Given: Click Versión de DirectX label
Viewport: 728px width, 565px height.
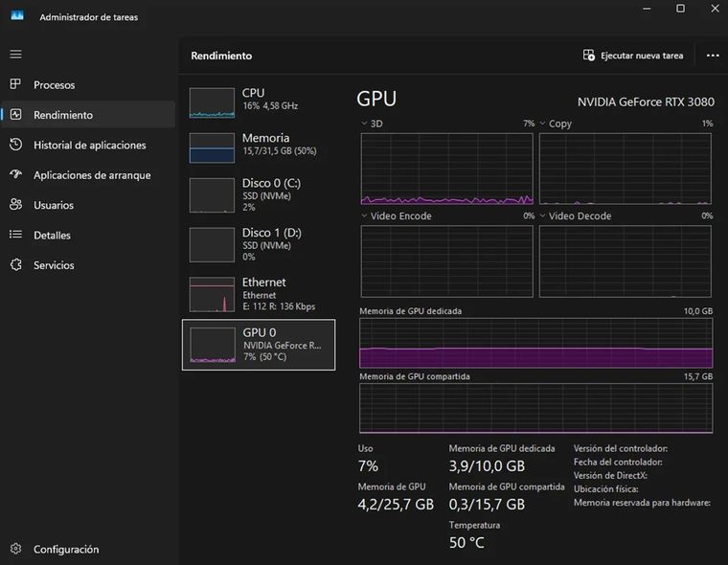Looking at the screenshot, I should point(610,475).
